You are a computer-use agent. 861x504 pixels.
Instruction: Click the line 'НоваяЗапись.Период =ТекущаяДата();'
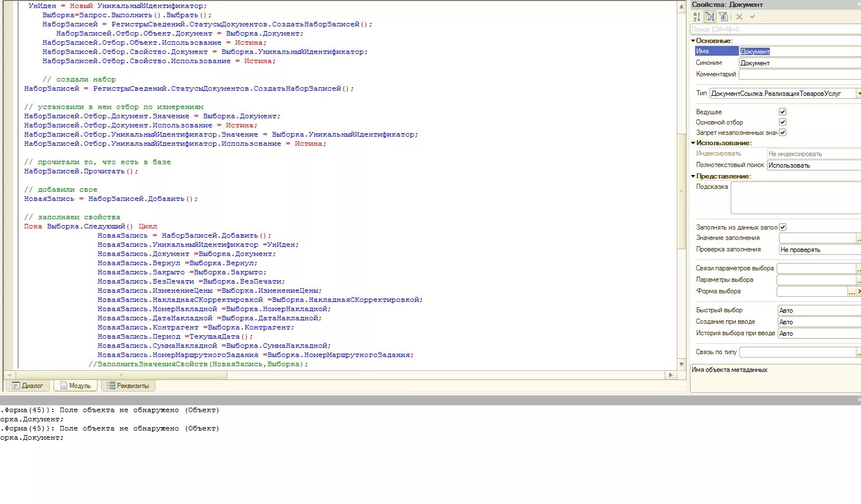(175, 336)
